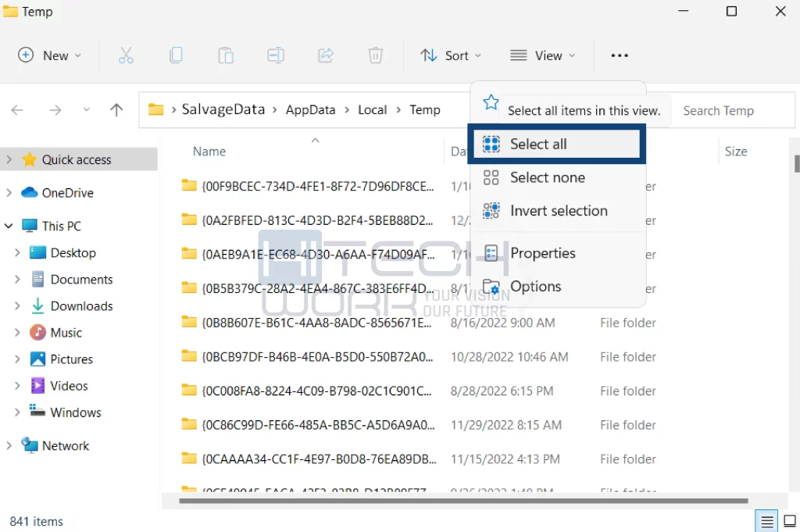Image resolution: width=800 pixels, height=532 pixels.
Task: Open the New dropdown button
Action: coord(49,55)
